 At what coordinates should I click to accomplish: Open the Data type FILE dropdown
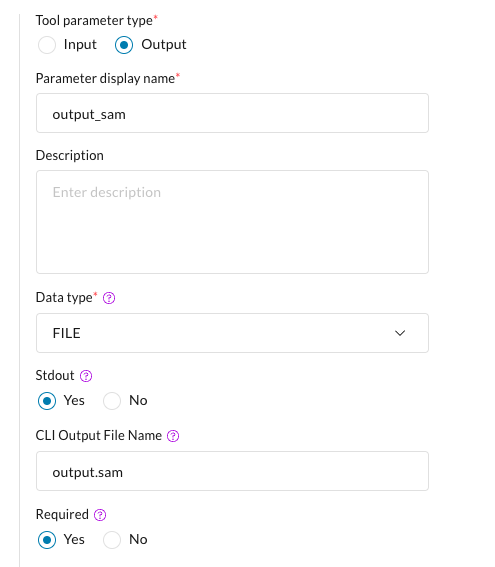(x=232, y=333)
